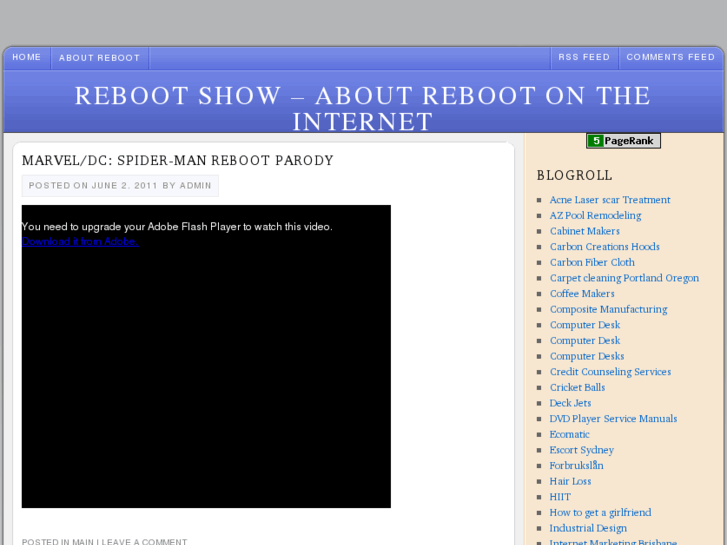Open Forbrukslån blogroll link

(576, 466)
